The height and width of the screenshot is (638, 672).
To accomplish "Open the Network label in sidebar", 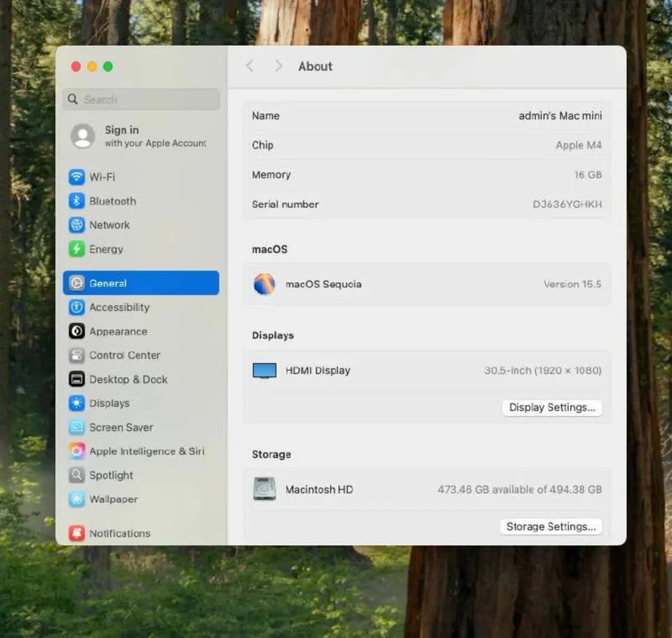I will pyautogui.click(x=110, y=225).
